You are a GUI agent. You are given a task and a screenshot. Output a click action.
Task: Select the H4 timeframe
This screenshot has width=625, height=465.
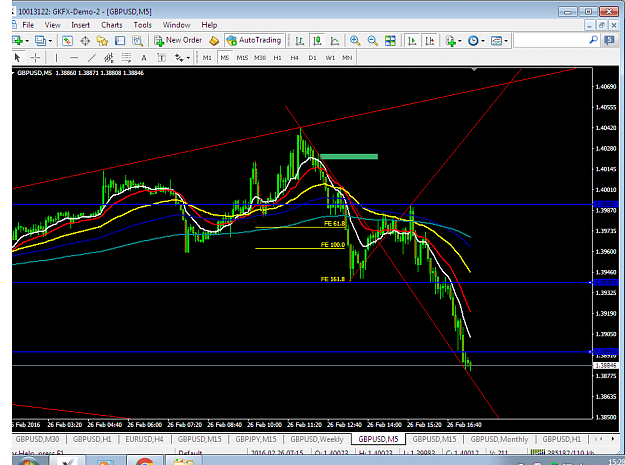click(295, 58)
